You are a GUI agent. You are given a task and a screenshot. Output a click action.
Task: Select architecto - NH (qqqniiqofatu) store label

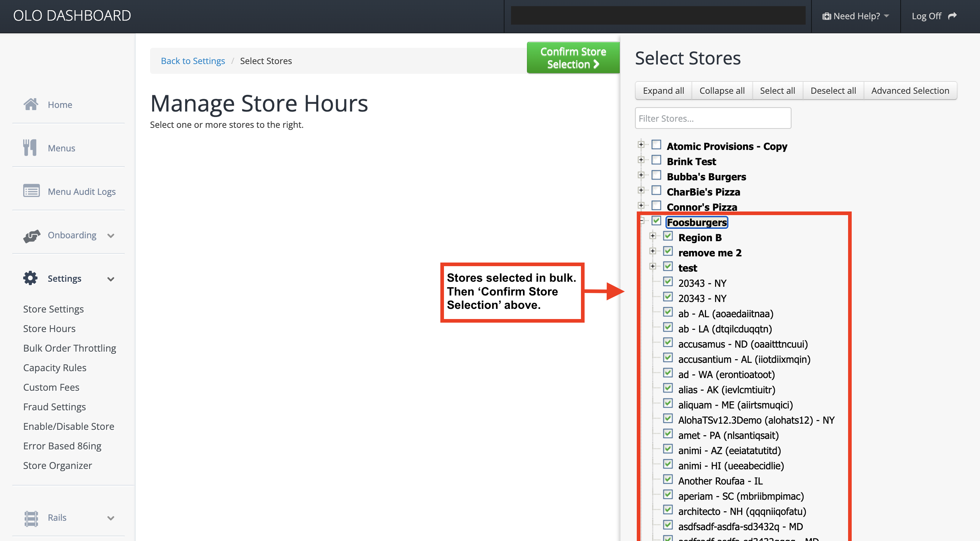click(742, 511)
